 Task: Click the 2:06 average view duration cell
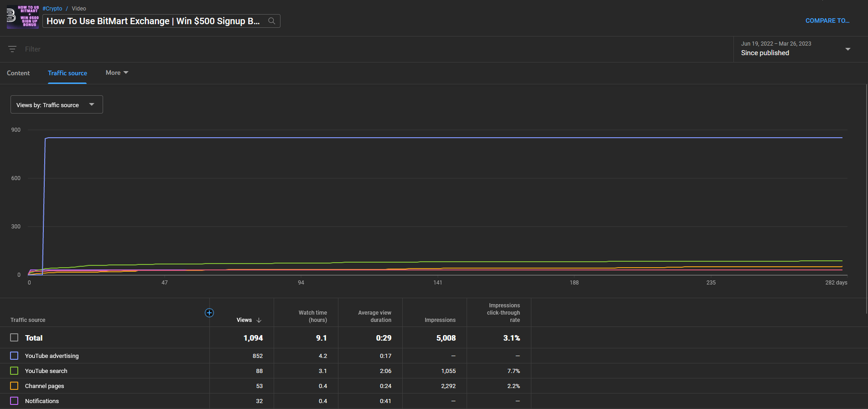[x=385, y=371]
